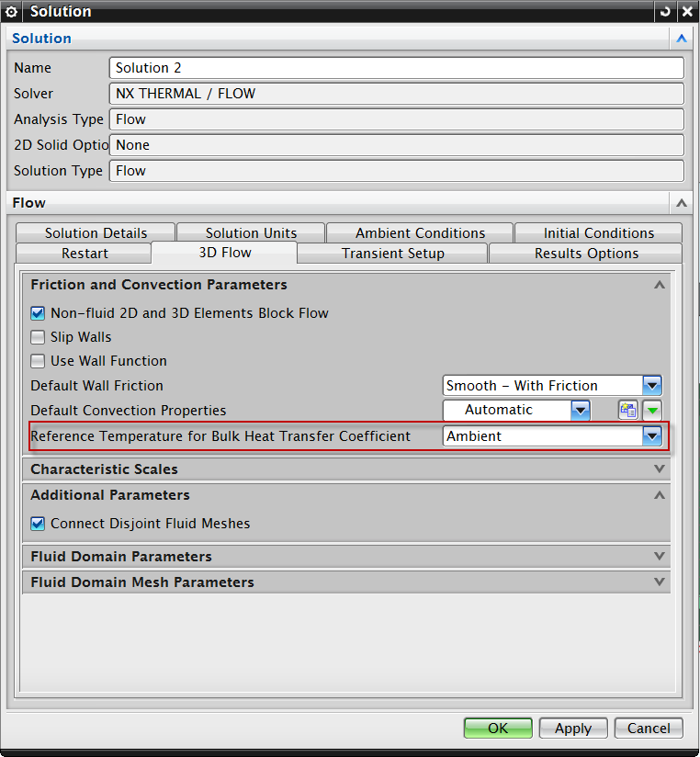Open the Default Wall Friction dropdown
700x757 pixels.
pyautogui.click(x=651, y=386)
